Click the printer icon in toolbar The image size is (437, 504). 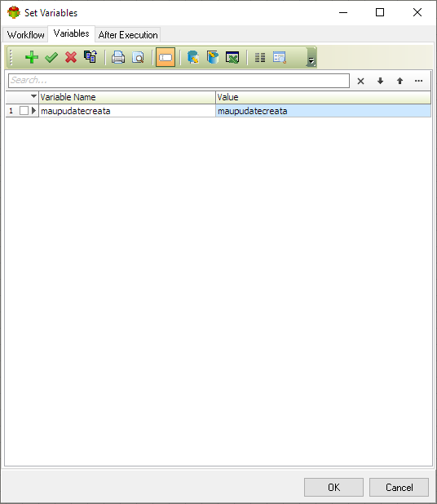coord(118,57)
